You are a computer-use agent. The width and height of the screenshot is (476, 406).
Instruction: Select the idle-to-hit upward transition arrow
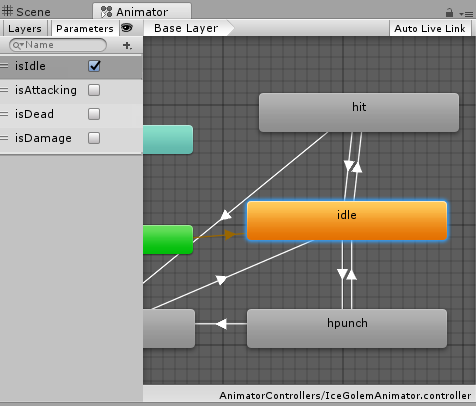(357, 167)
